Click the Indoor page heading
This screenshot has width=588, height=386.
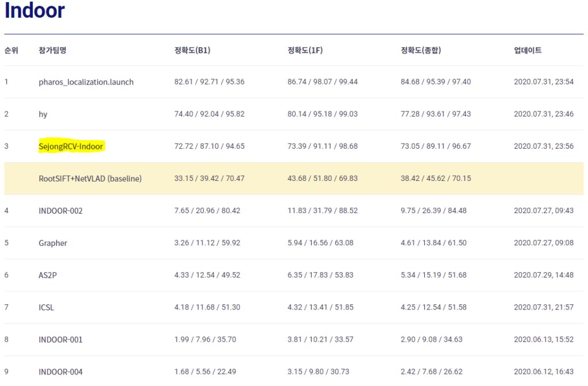pos(34,11)
